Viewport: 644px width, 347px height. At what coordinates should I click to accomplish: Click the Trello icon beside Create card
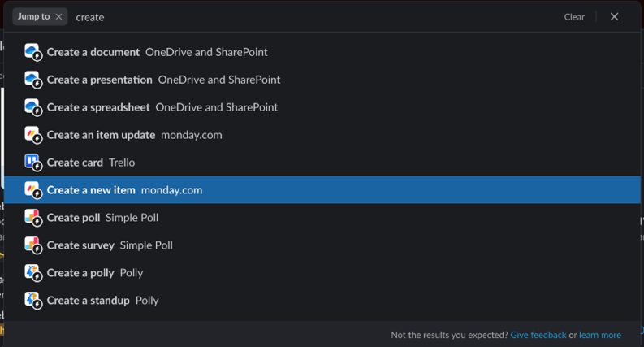(32, 163)
